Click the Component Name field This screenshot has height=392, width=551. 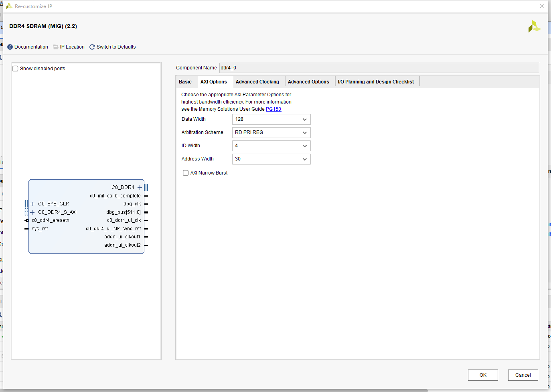[x=379, y=68]
